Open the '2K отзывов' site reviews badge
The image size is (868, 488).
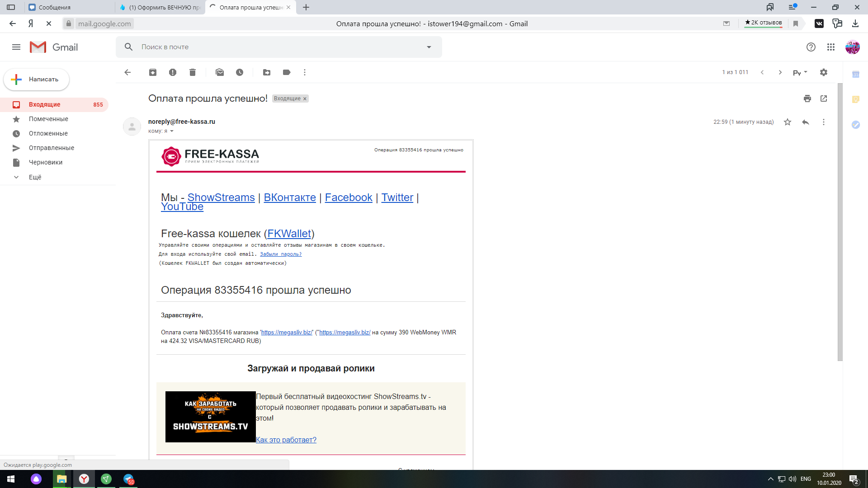tap(763, 23)
